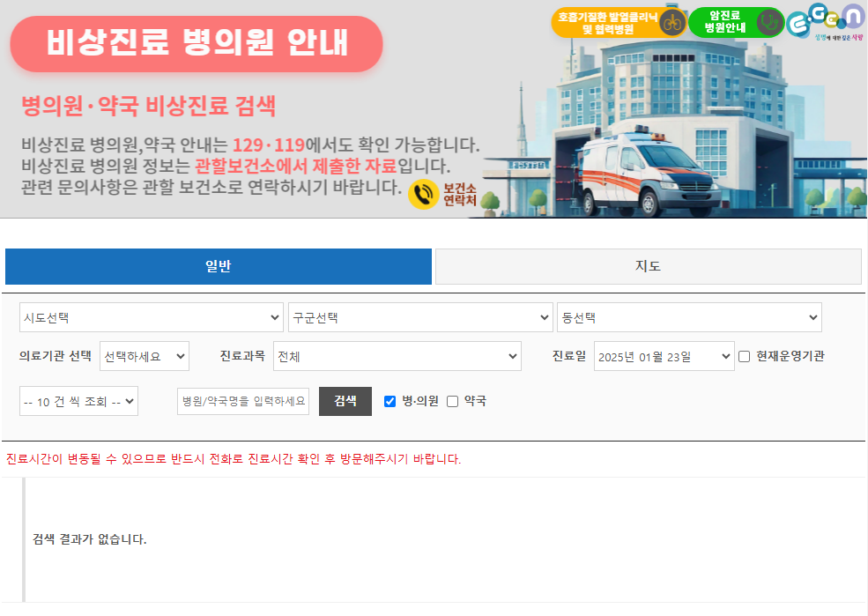The width and height of the screenshot is (868, 616).
Task: Change the 10 건 씩 조회 dropdown
Action: [79, 401]
